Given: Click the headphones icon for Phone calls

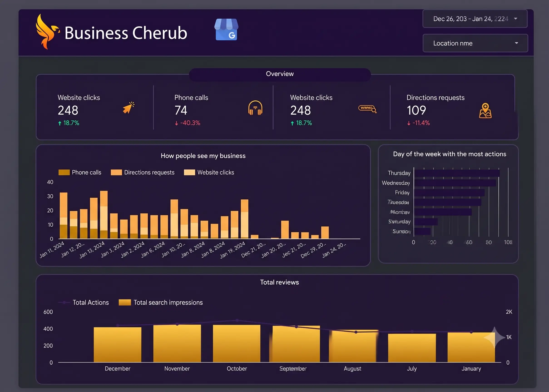Looking at the screenshot, I should (x=255, y=108).
